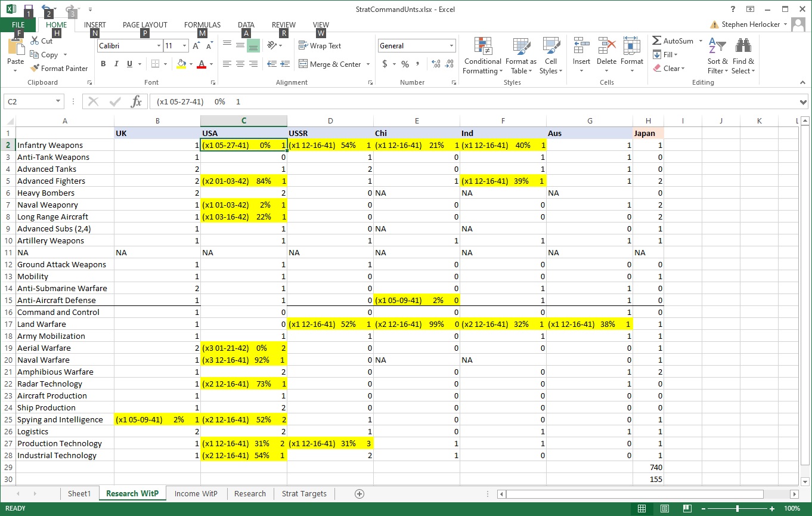Open the Cell Styles gallery

[551, 56]
